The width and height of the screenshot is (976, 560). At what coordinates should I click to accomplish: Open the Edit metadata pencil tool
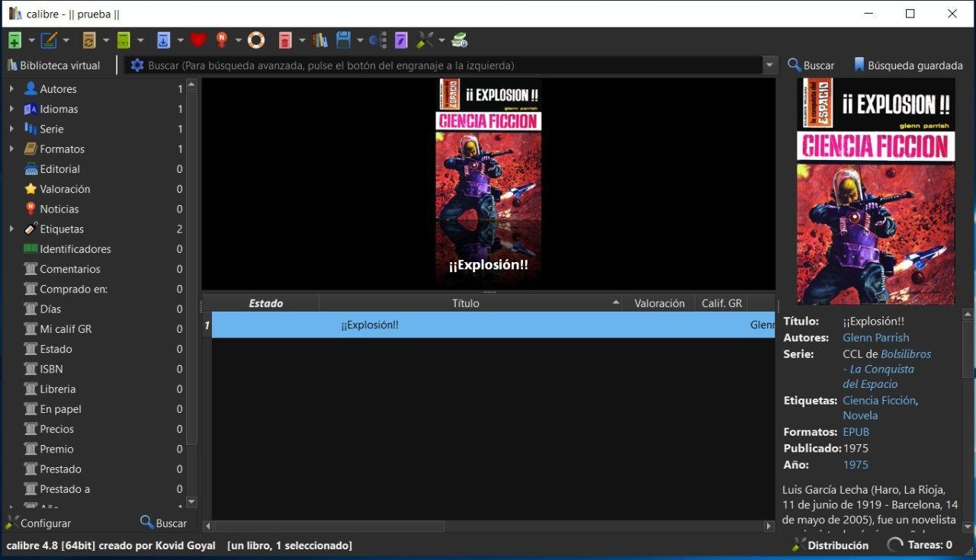tap(49, 40)
